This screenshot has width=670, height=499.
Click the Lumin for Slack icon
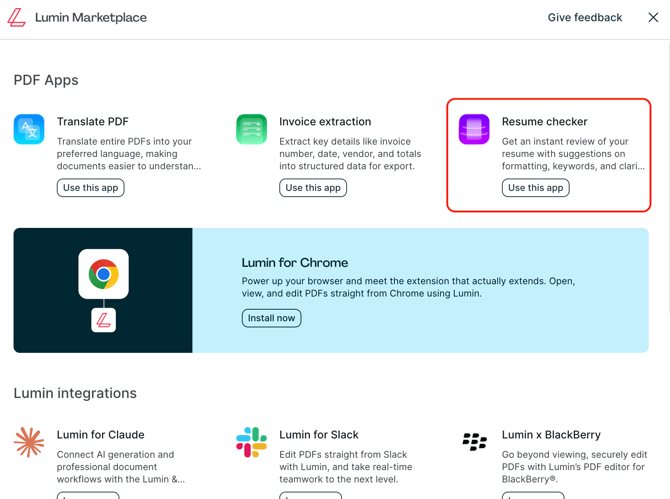251,442
